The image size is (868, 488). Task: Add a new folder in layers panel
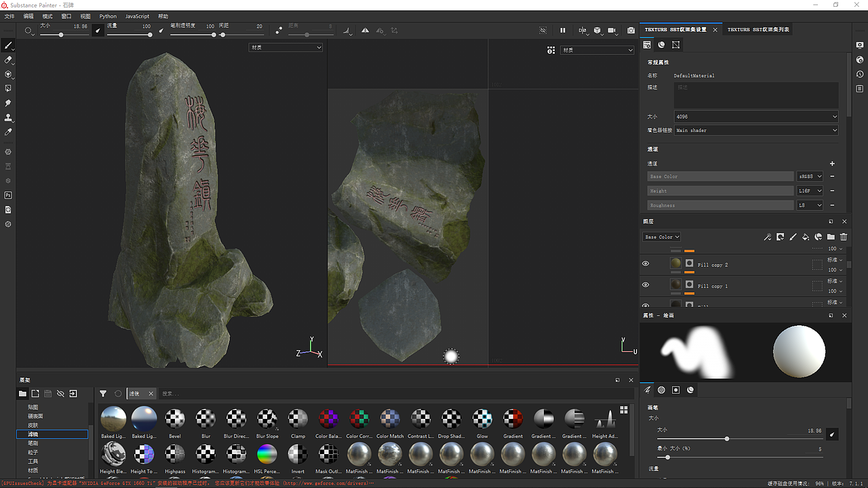click(x=831, y=237)
